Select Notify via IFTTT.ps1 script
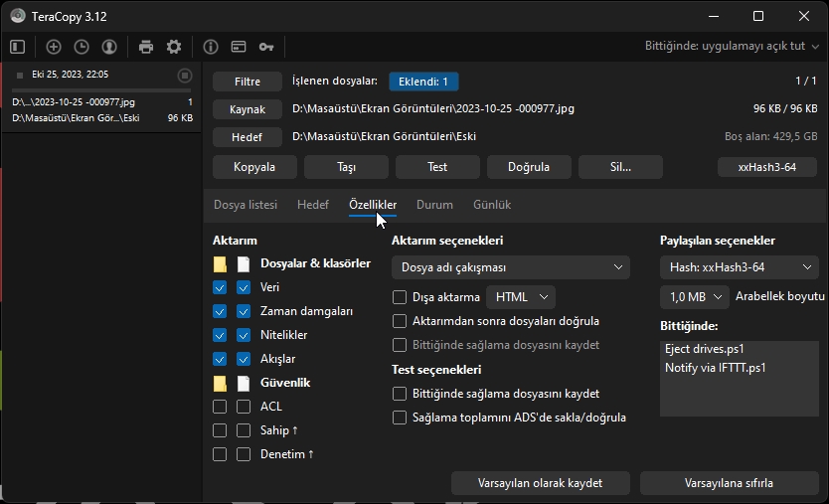This screenshot has width=829, height=504. tap(716, 368)
